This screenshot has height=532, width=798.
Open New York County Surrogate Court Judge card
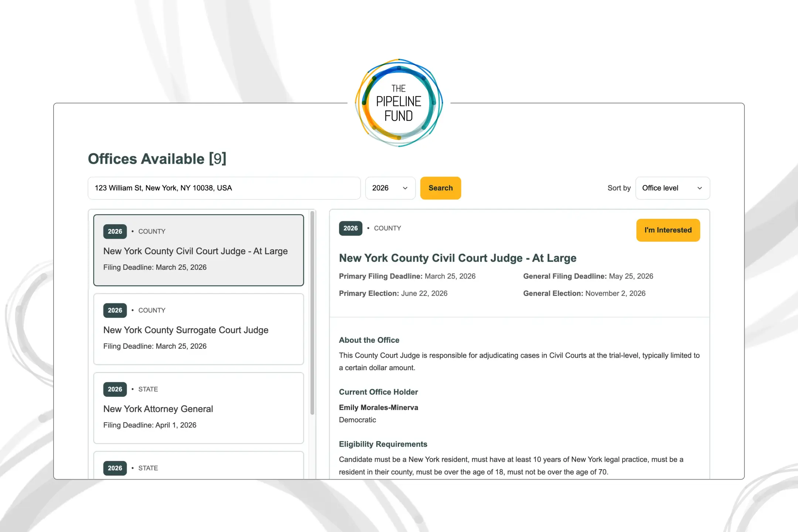click(198, 329)
